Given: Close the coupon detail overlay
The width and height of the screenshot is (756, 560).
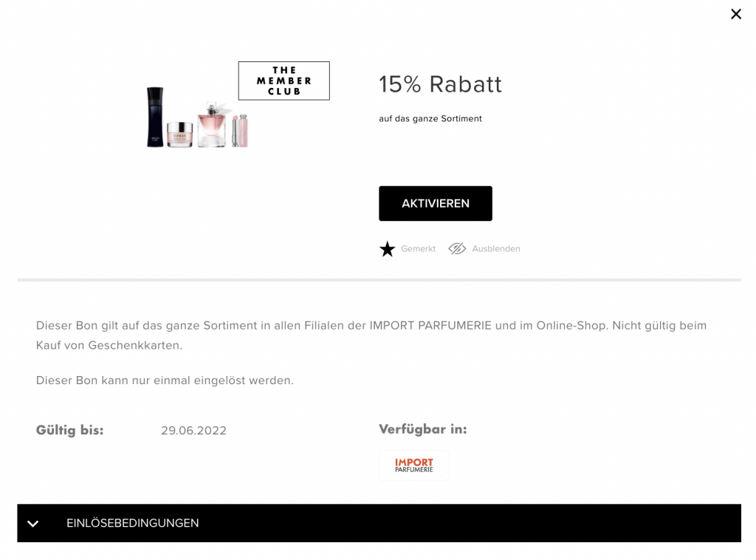Looking at the screenshot, I should point(735,14).
